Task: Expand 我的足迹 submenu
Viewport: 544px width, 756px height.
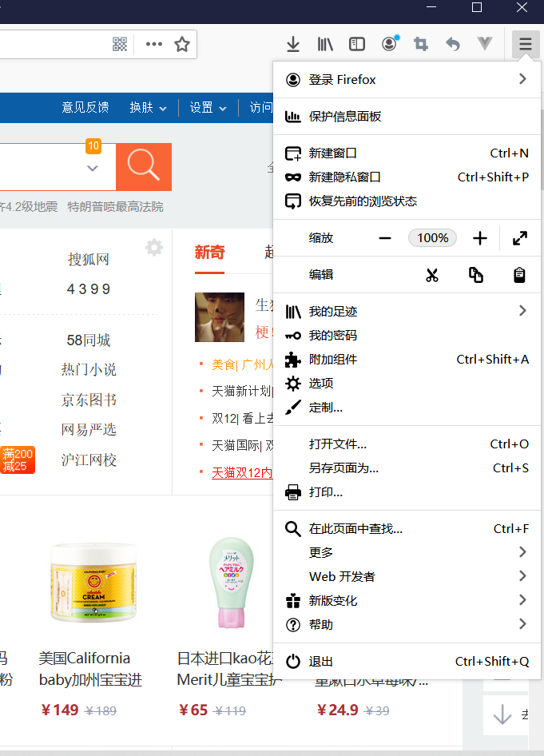Action: pos(407,312)
